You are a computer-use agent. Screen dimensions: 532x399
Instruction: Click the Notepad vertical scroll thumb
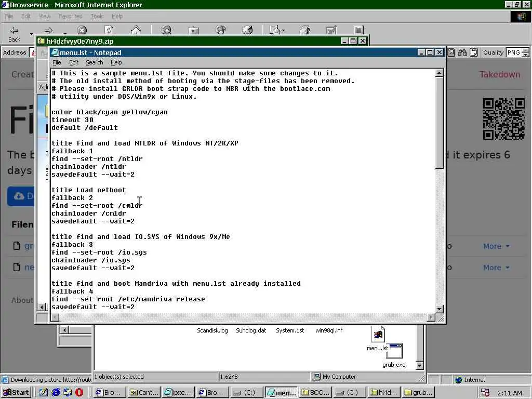(440, 123)
